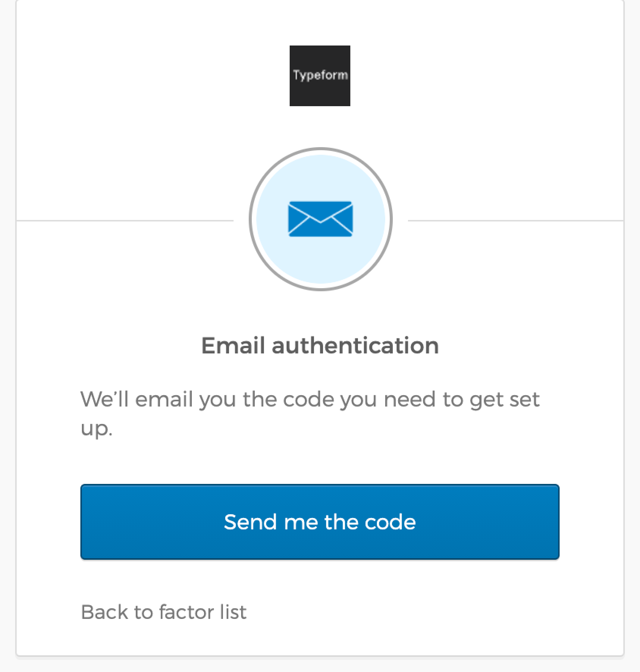The height and width of the screenshot is (672, 640).
Task: Click the divider line right of the envelope badge
Action: point(516,220)
